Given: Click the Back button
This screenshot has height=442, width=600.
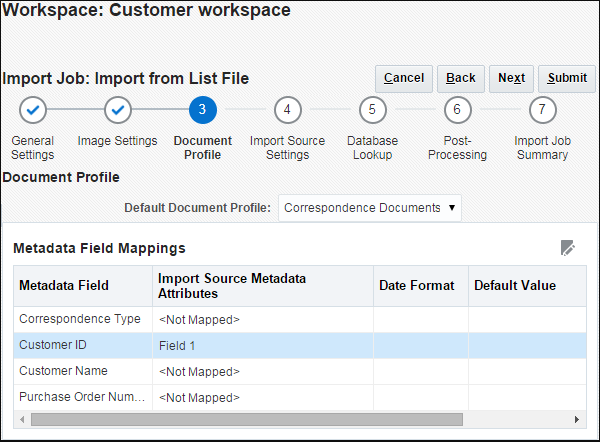Looking at the screenshot, I should pos(460,78).
